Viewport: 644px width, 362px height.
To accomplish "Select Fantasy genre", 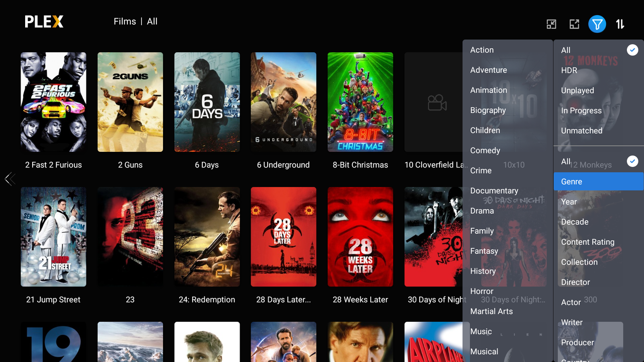I will [x=508, y=251].
